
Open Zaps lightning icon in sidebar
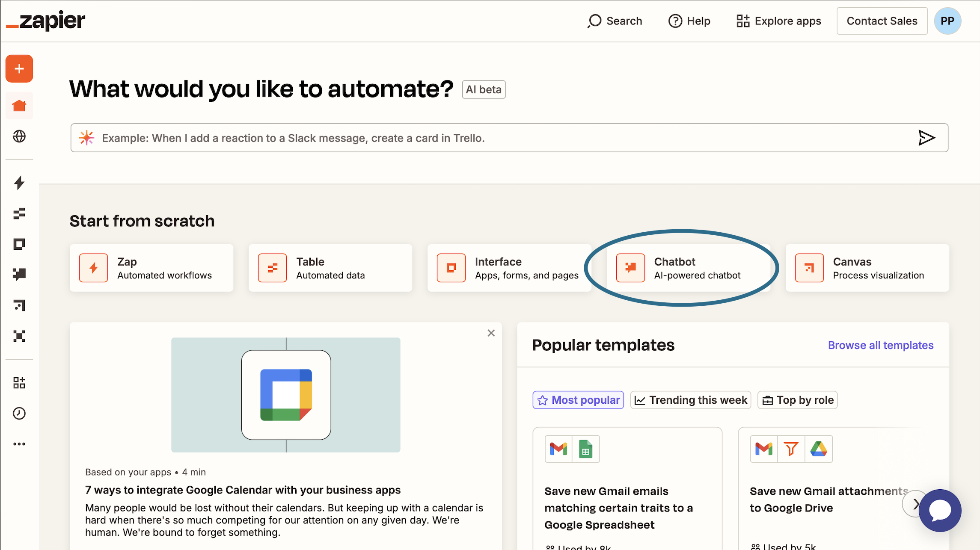(x=19, y=183)
